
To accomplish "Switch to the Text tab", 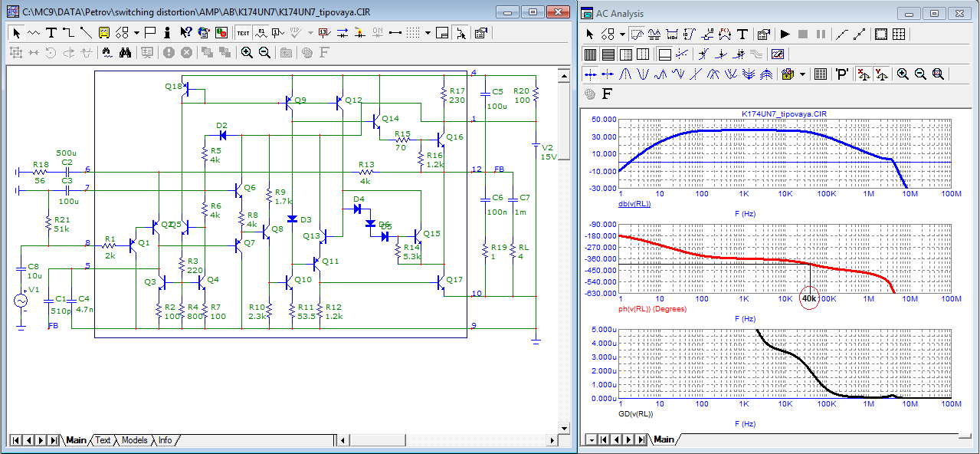I will coord(103,440).
